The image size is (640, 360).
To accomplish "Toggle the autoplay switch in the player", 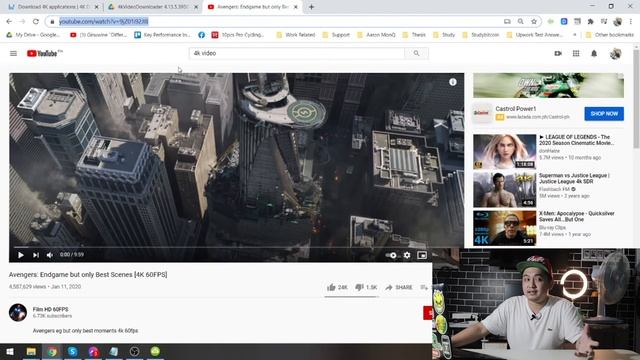I will click(391, 255).
